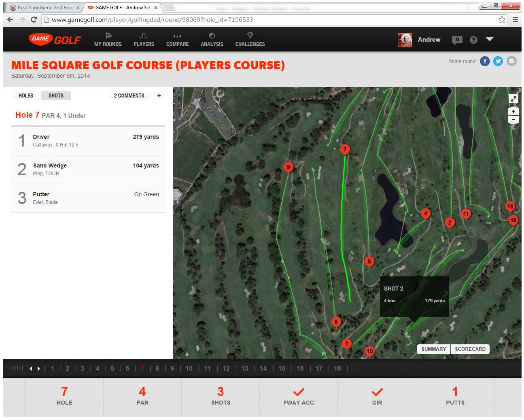Open the 2 Comments section
This screenshot has height=420, width=524.
(x=129, y=95)
